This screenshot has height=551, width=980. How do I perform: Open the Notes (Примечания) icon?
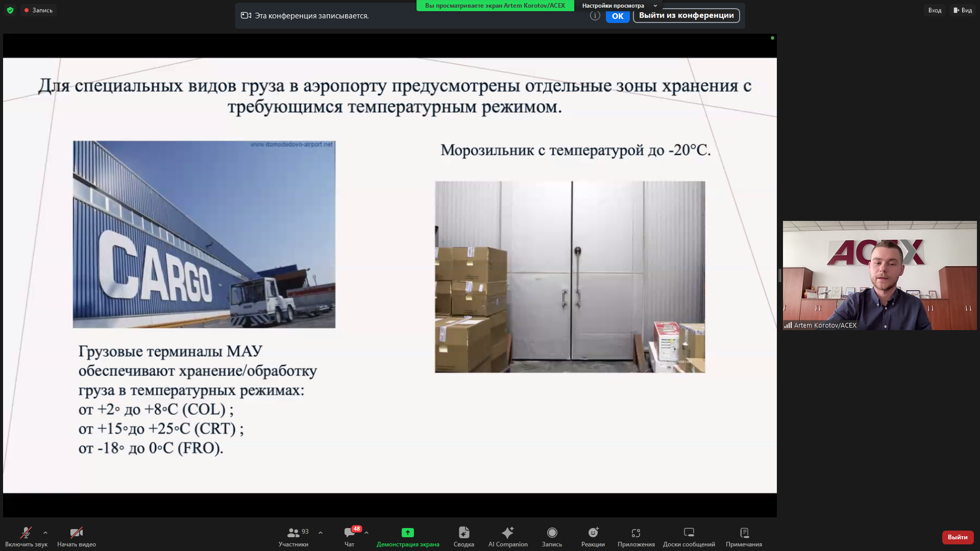point(744,533)
